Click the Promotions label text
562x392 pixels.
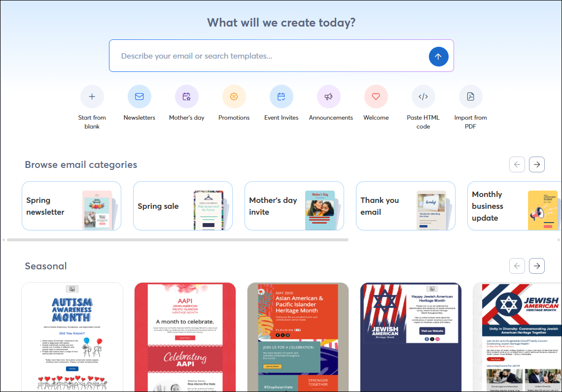click(234, 118)
